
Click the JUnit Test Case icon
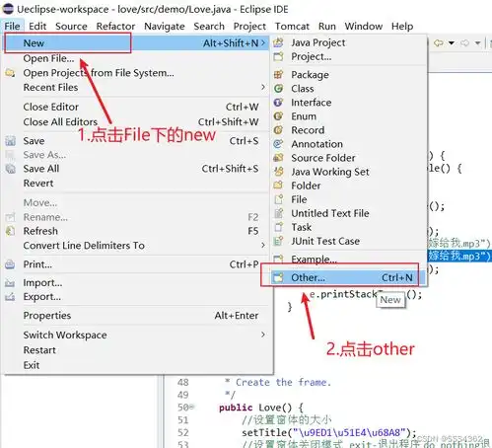(x=278, y=241)
